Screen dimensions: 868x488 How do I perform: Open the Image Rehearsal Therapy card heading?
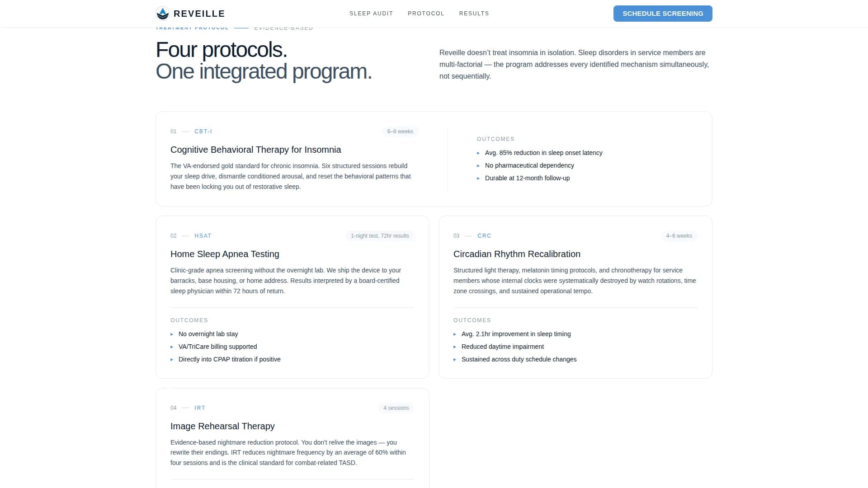pyautogui.click(x=222, y=426)
